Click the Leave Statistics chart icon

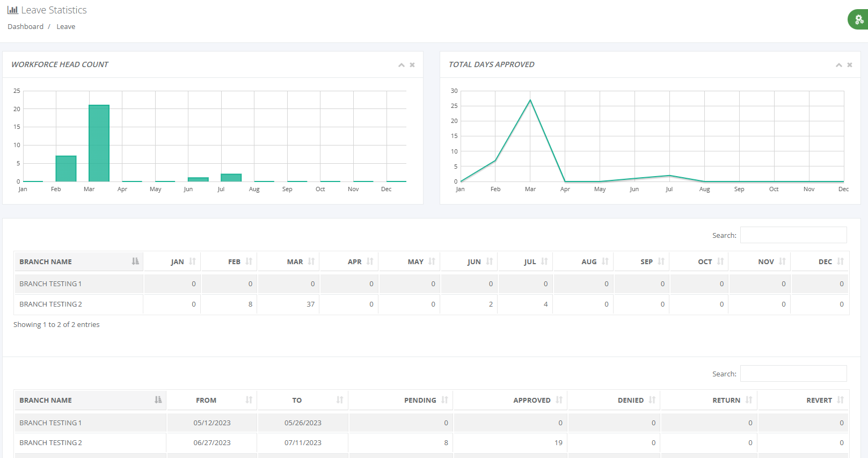[x=12, y=10]
